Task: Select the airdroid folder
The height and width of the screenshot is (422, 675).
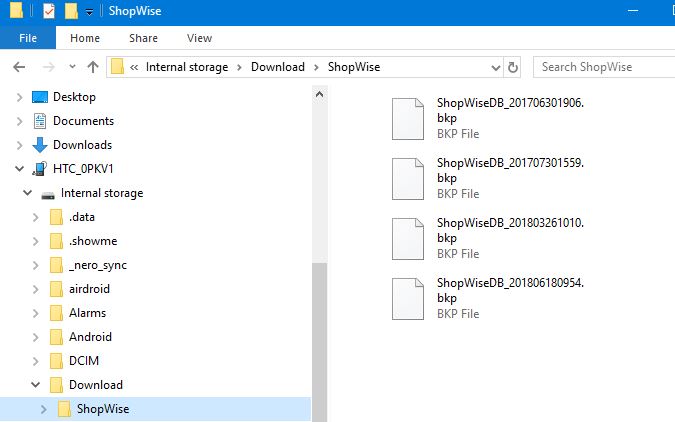Action: pyautogui.click(x=90, y=289)
